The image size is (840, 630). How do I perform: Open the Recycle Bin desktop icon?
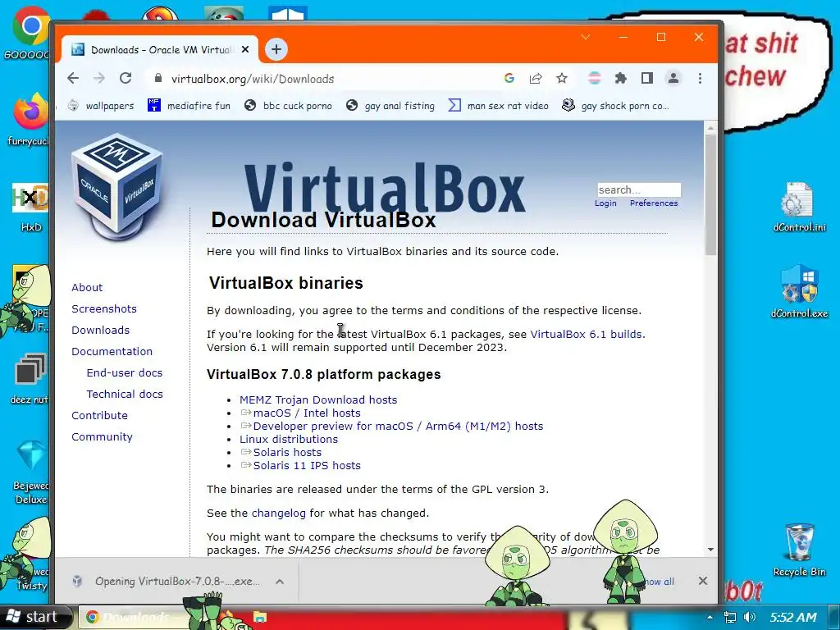tap(799, 550)
